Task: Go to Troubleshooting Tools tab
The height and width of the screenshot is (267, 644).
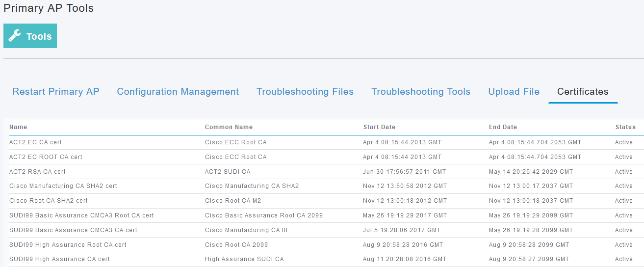Action: tap(420, 92)
